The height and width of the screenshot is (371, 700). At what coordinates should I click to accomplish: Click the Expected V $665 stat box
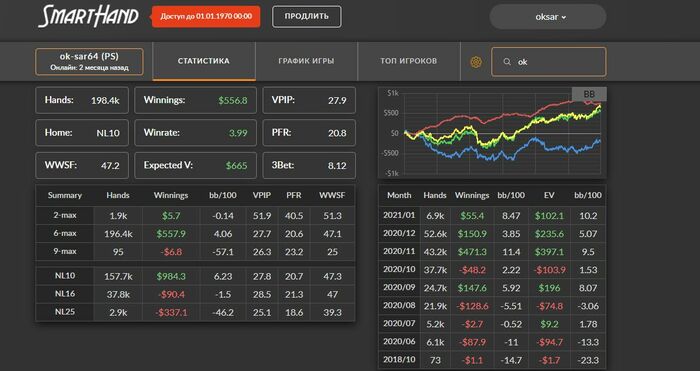196,165
